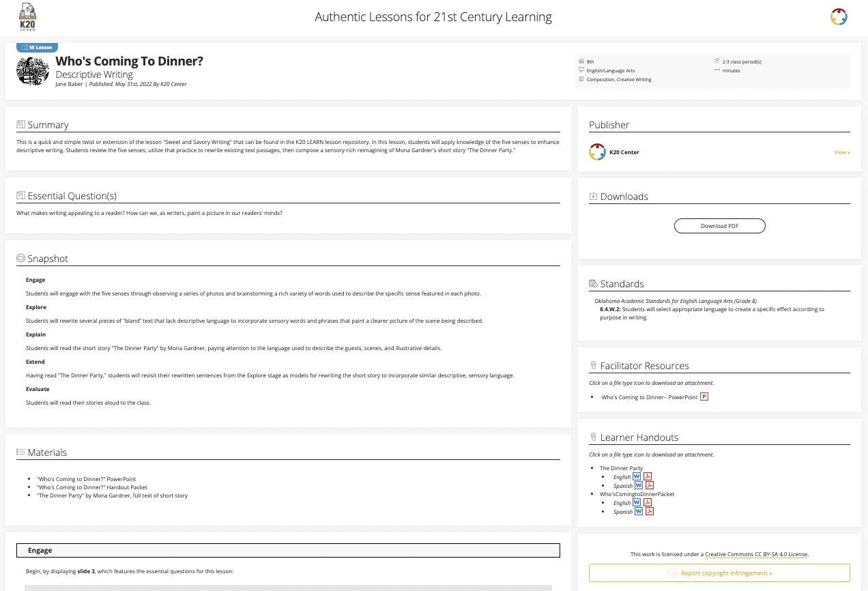Download The Dinner Party Spanish Word document
The width and height of the screenshot is (868, 591).
639,485
